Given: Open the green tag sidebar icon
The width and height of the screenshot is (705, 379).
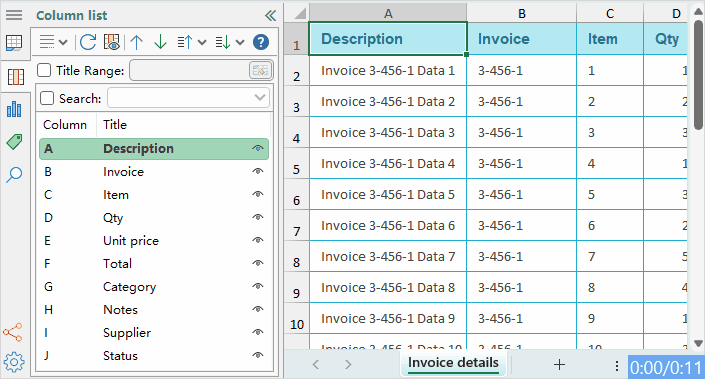Looking at the screenshot, I should 14,142.
